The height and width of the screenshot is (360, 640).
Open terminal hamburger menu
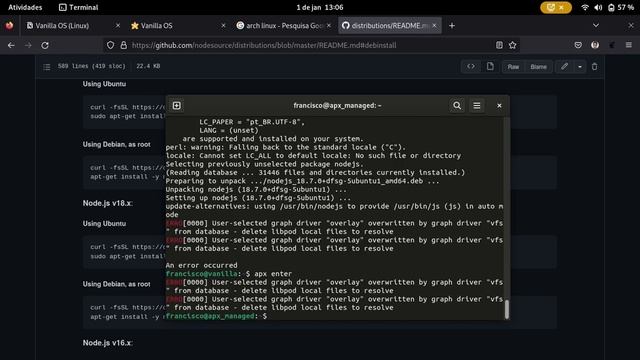pos(477,106)
